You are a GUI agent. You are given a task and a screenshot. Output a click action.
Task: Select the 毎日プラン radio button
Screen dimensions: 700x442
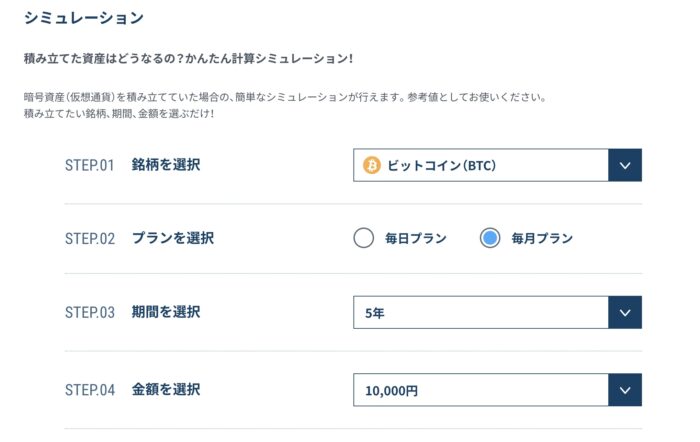363,238
